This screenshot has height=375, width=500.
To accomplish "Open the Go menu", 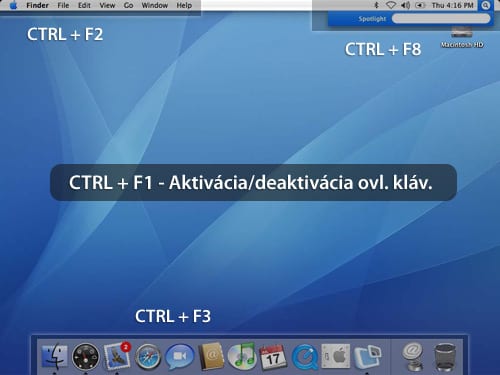I will 128,5.
